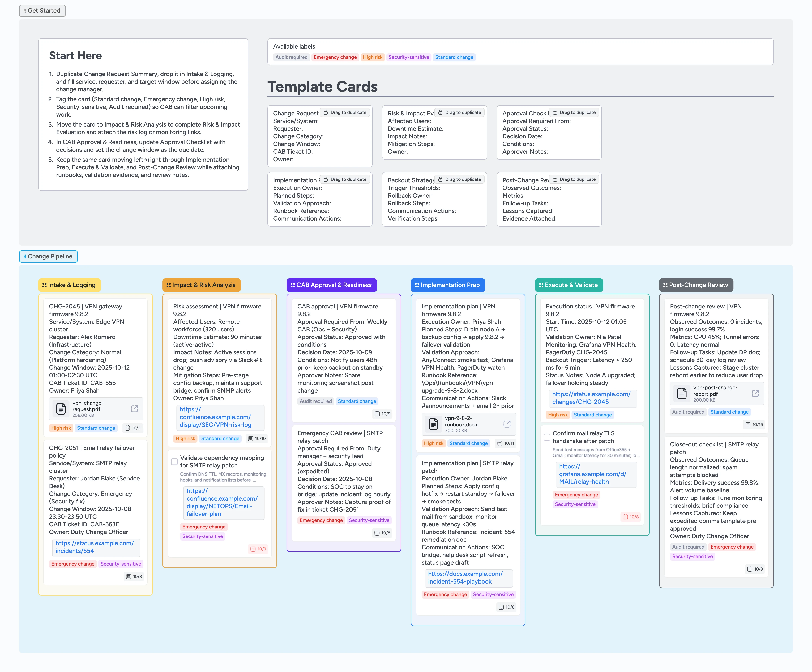Click the calendar icon next to 10/15
This screenshot has height=672, width=812.
pos(748,424)
